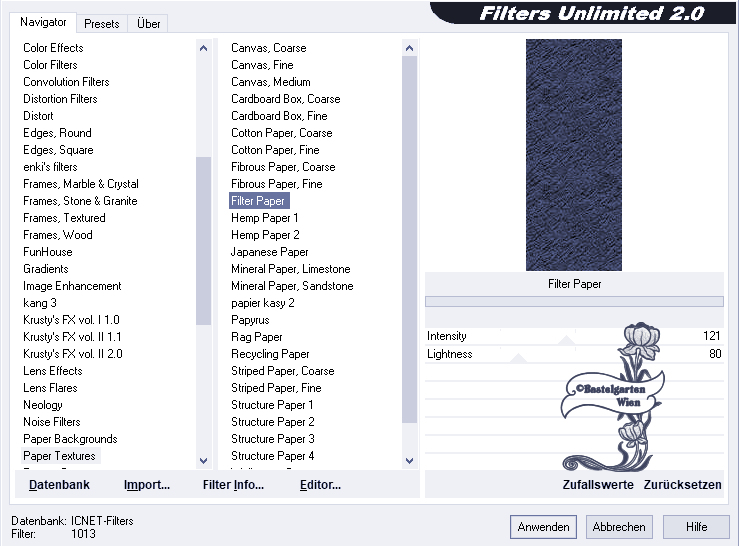Switch to the Presets tab
This screenshot has height=546, width=739.
click(101, 24)
